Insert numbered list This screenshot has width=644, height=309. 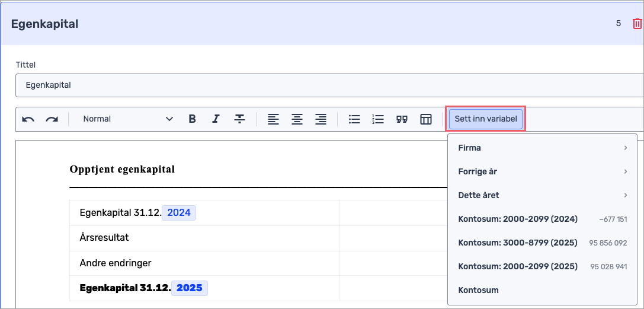pos(378,119)
